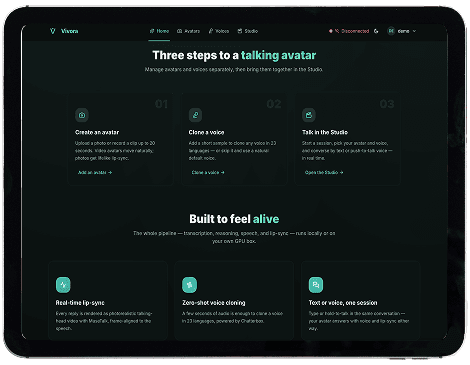Open the Avatars tab
The image size is (470, 365).
point(188,31)
